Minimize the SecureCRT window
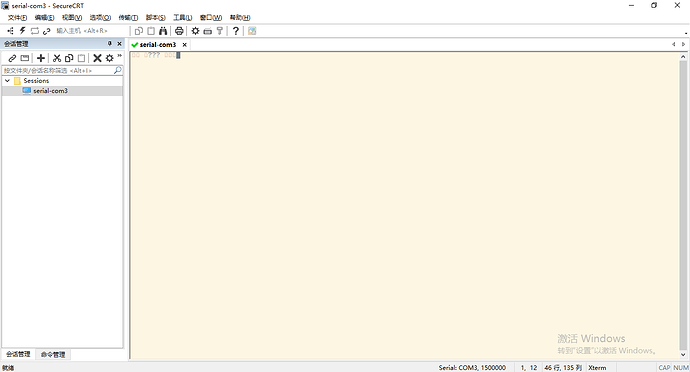 [631, 6]
